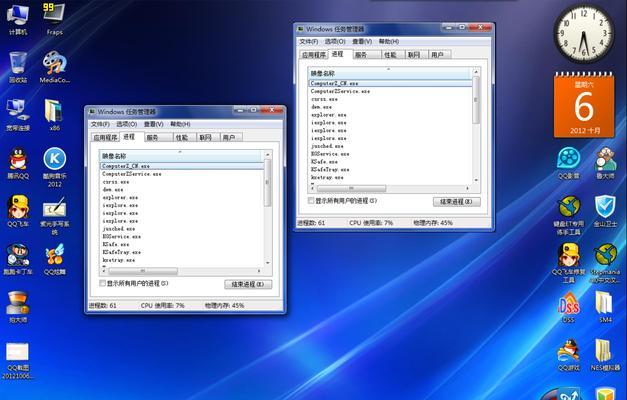The image size is (627, 400).
Task: Open 文件(F) menu in right Task Manager
Action: (x=309, y=41)
